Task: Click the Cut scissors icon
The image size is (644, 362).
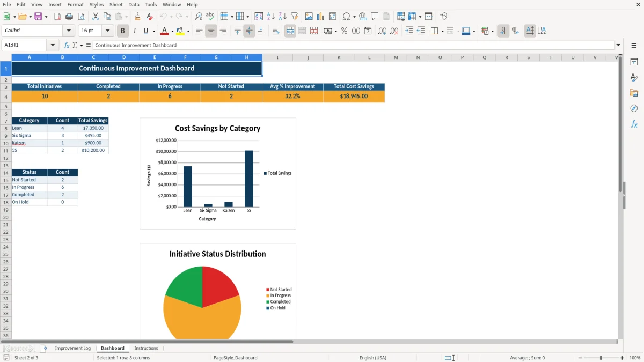Action: click(96, 17)
